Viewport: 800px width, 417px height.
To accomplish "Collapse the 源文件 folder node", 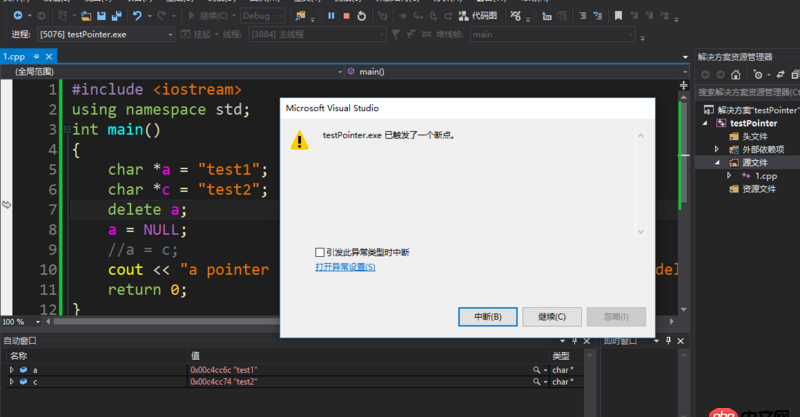I will pyautogui.click(x=717, y=162).
